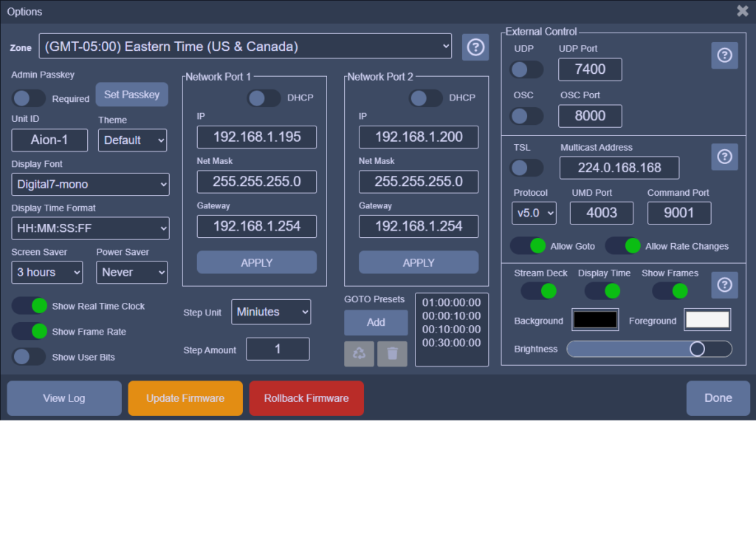This screenshot has height=546, width=756.
Task: Select the 01:00:00:00 preset in the list
Action: click(451, 302)
